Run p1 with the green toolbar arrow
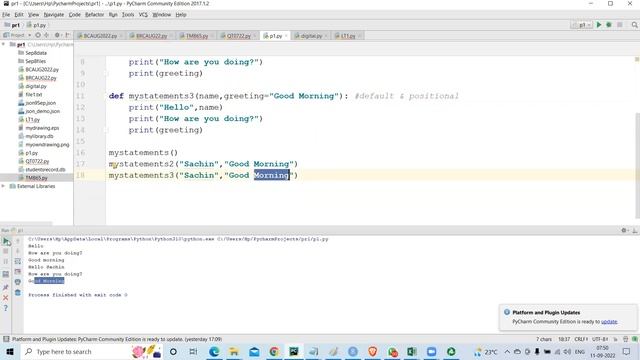This screenshot has height=360, width=640. point(599,25)
